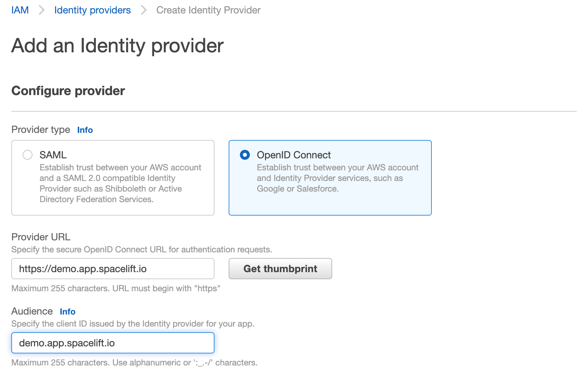This screenshot has height=381, width=588.
Task: Open Info beside Provider type heading
Action: [x=85, y=130]
